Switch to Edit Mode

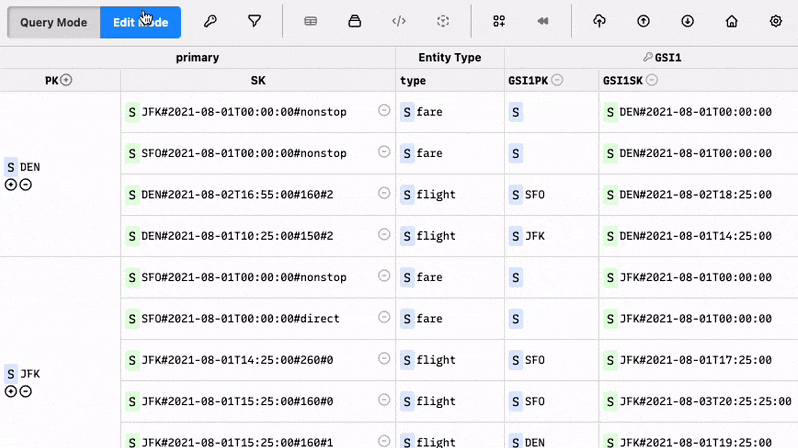click(x=140, y=22)
